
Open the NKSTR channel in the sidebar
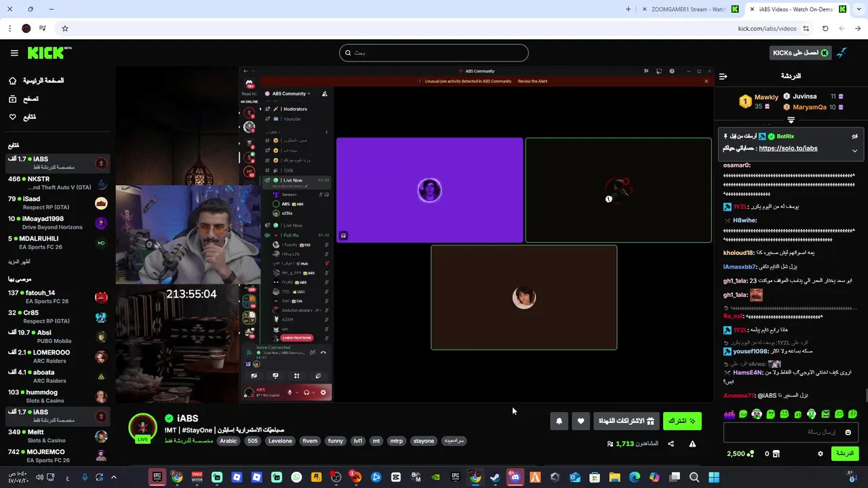pyautogui.click(x=57, y=183)
